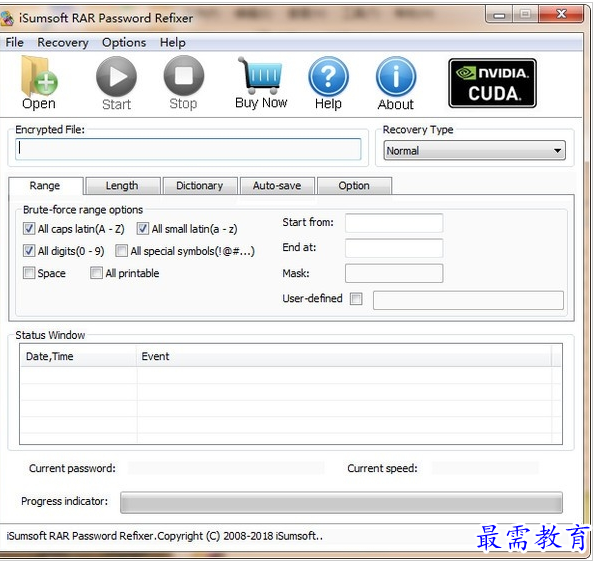The width and height of the screenshot is (598, 569).
Task: Open the File menu
Action: pyautogui.click(x=14, y=42)
